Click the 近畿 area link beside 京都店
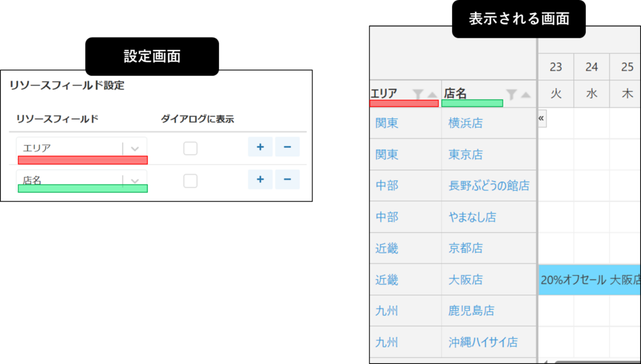 coord(387,248)
